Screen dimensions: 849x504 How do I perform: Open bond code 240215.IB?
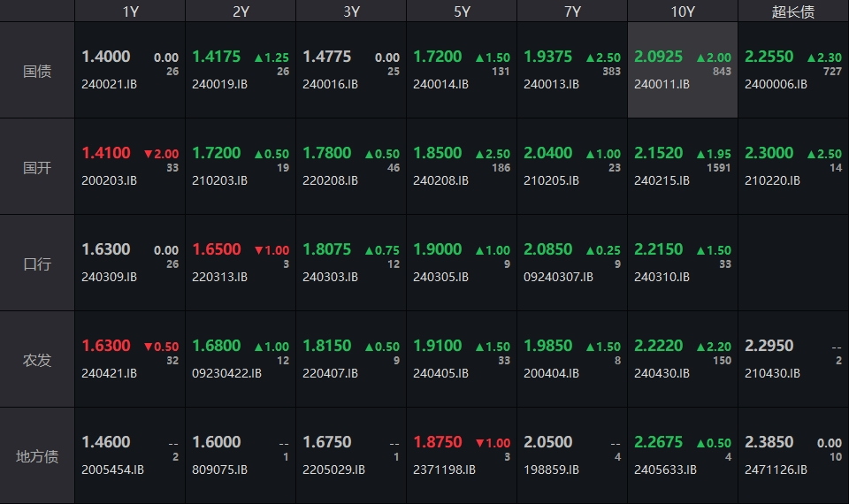click(662, 180)
